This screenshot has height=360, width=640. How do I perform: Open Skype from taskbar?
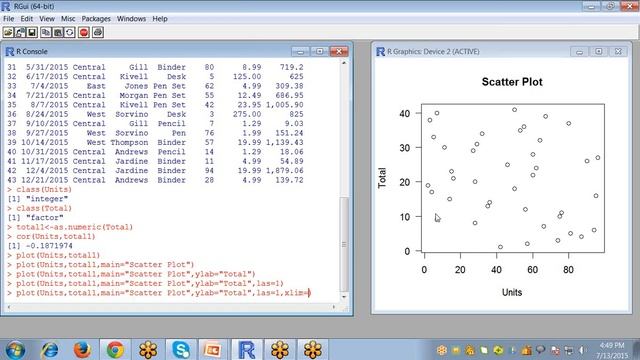(180, 350)
